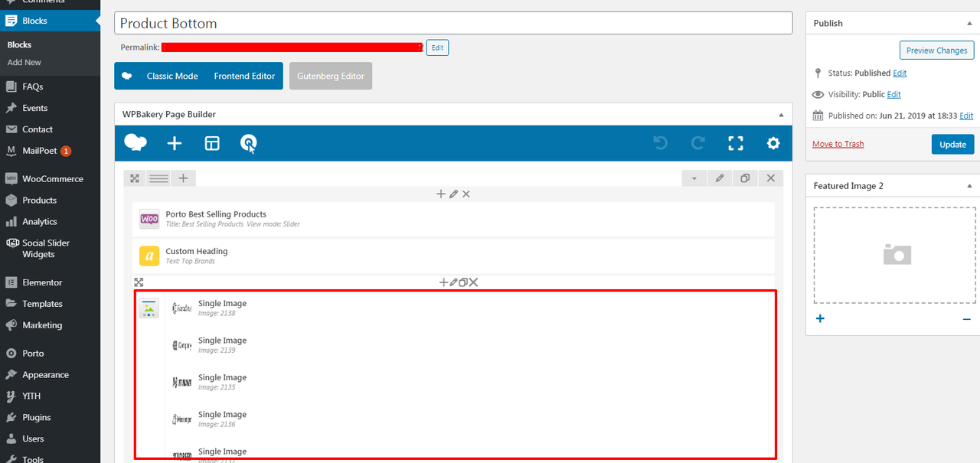Click the WPBakery logo icon in blue toolbar

click(x=136, y=143)
